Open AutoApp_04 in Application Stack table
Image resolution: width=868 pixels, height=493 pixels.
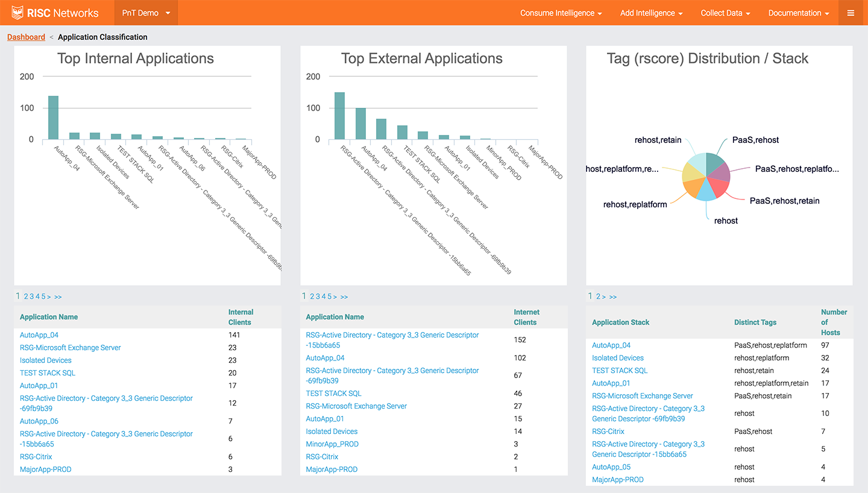(611, 345)
